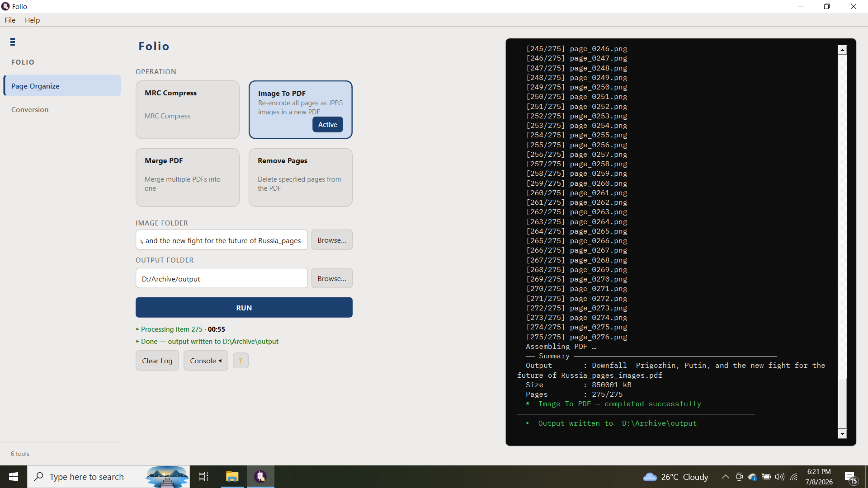Browse for the output folder
This screenshot has height=488, width=868.
point(332,278)
